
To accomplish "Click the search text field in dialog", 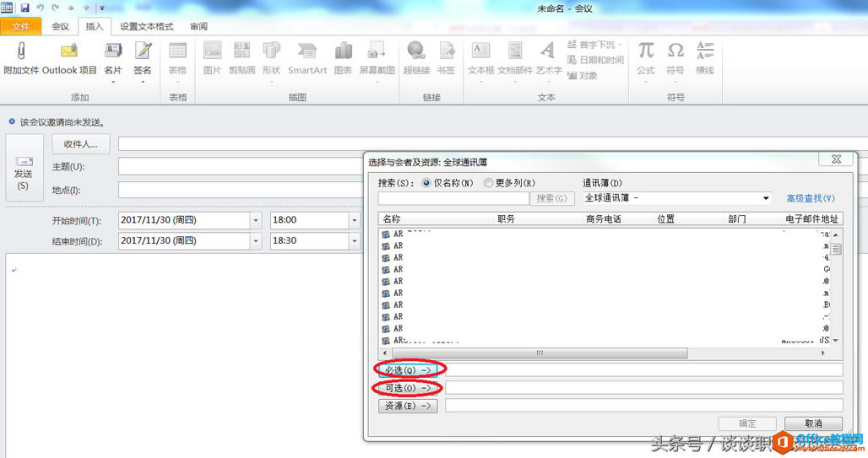I will point(453,198).
